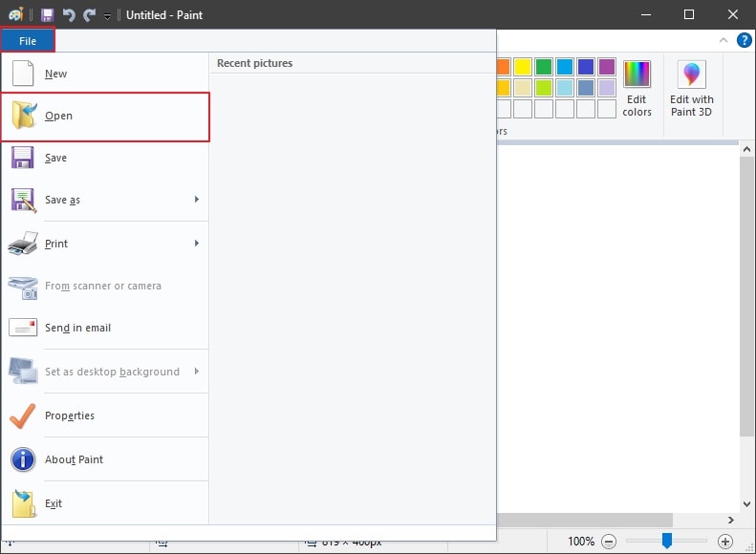Pick the lavender color swatch
756x554 pixels.
(x=607, y=88)
